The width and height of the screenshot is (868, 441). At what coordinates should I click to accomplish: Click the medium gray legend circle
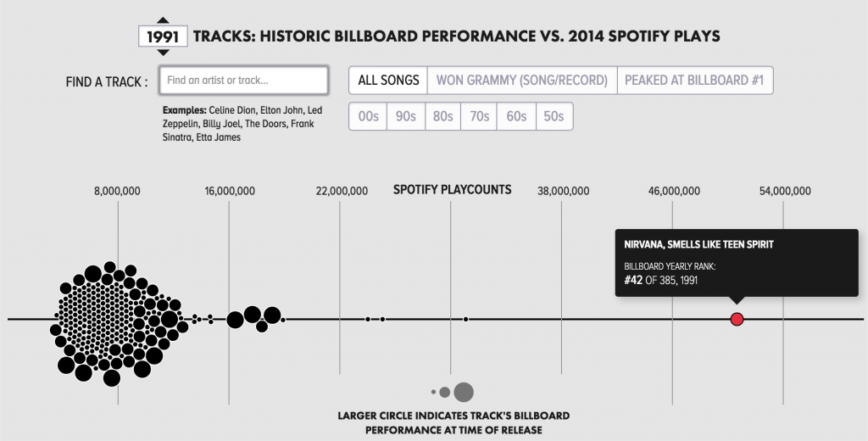[x=445, y=392]
